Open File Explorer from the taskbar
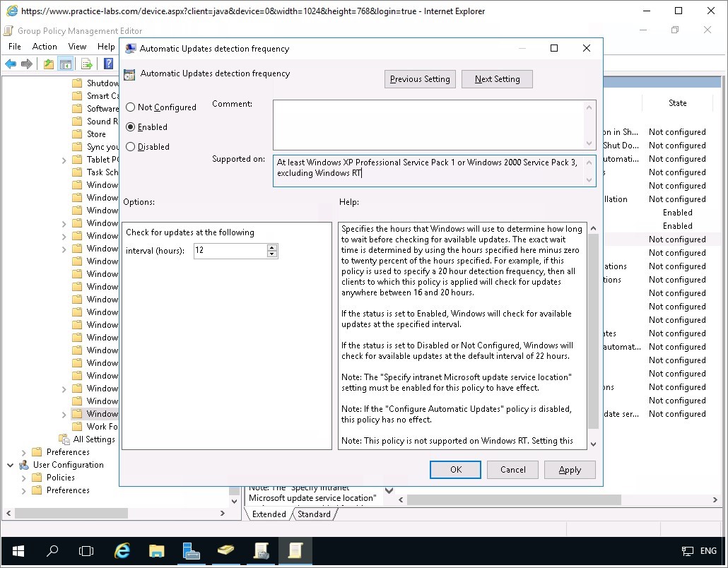The image size is (728, 568). [x=156, y=550]
